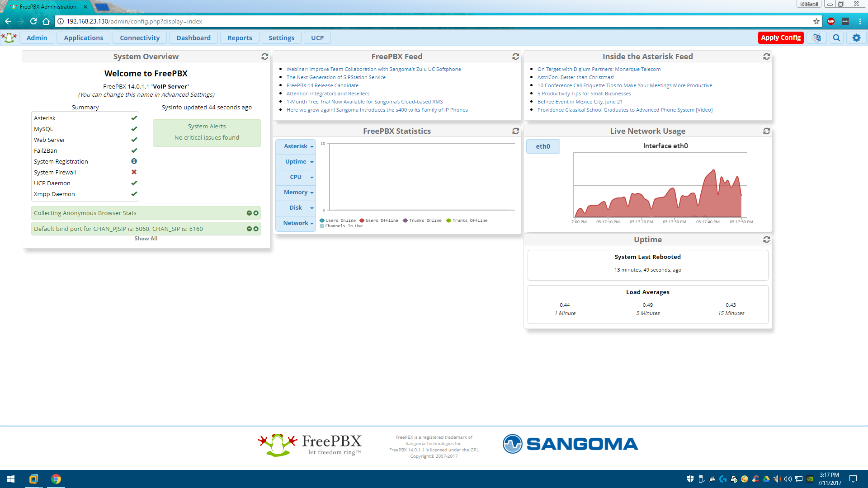
Task: Toggle Users Online legend series
Action: pos(338,221)
